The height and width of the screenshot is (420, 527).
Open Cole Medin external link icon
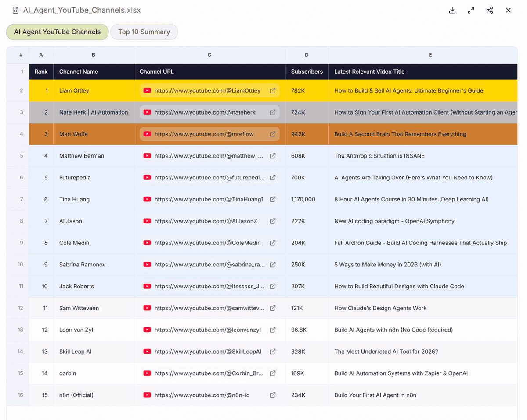coord(273,243)
